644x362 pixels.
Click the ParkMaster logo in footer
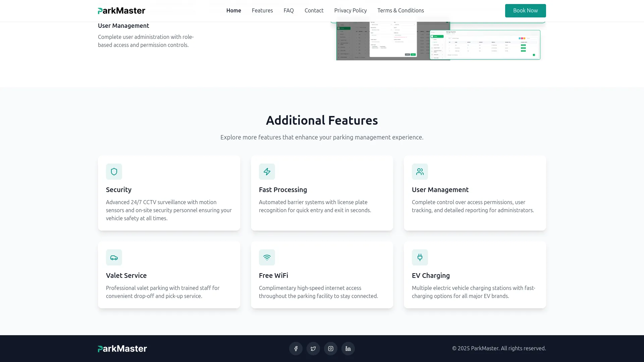pyautogui.click(x=122, y=349)
